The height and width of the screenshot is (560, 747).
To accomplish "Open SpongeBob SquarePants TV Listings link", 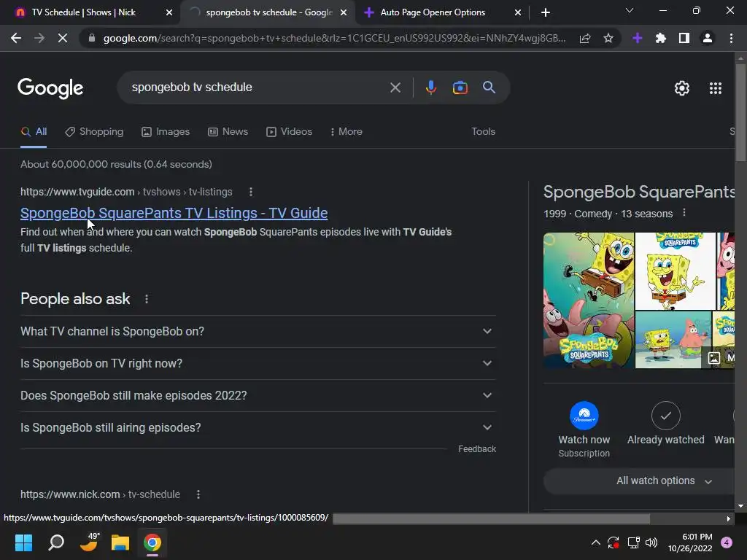I will pyautogui.click(x=174, y=213).
